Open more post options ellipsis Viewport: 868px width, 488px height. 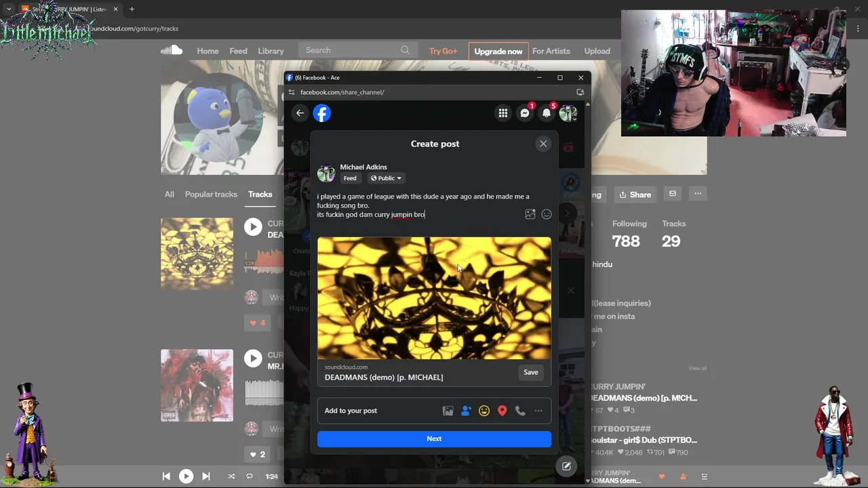538,411
